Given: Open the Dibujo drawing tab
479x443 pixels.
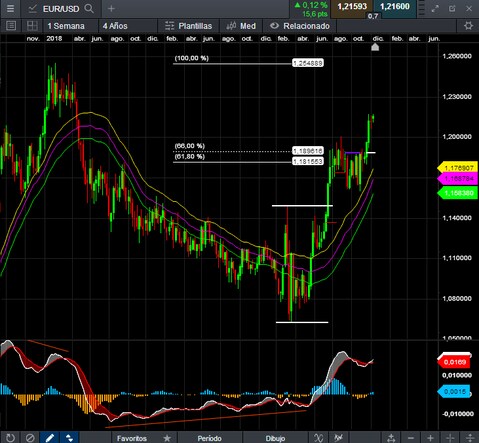Looking at the screenshot, I should coord(275,438).
